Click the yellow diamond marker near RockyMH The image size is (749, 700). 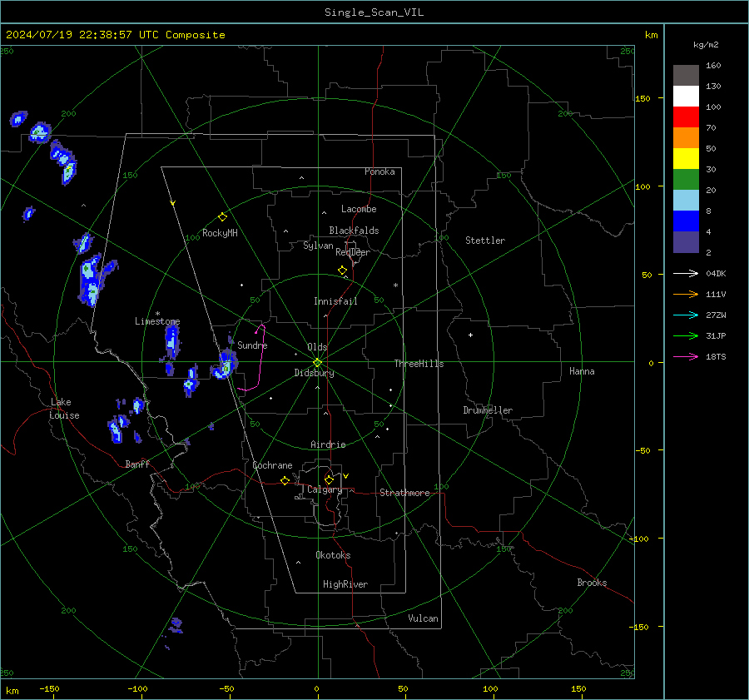tap(222, 217)
